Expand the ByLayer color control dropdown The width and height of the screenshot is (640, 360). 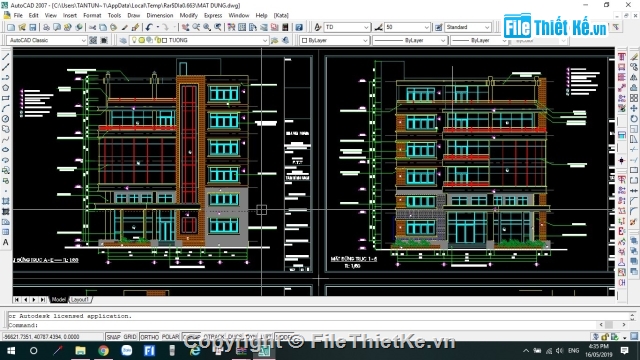pyautogui.click(x=365, y=40)
